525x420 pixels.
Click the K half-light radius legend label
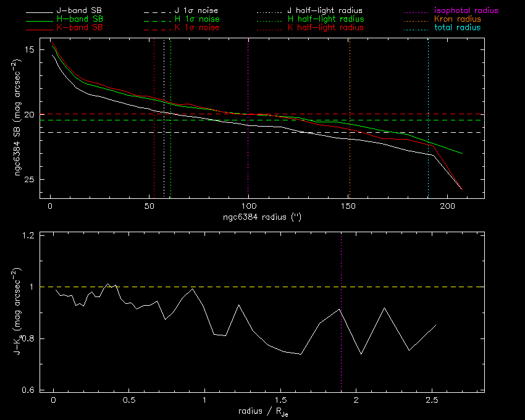(x=325, y=28)
